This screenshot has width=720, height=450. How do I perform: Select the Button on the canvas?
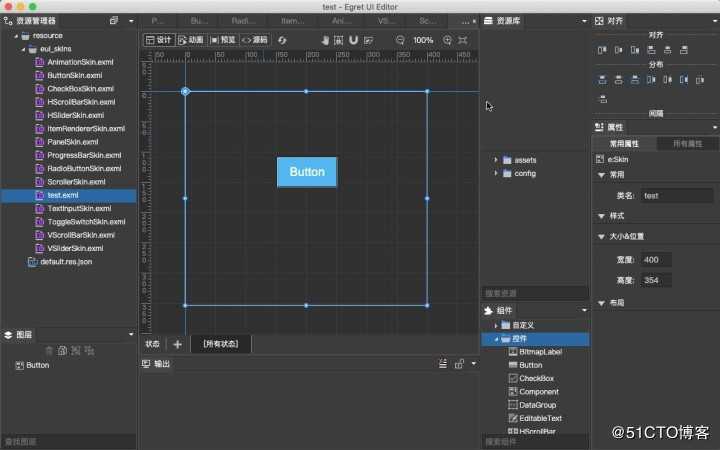point(307,172)
